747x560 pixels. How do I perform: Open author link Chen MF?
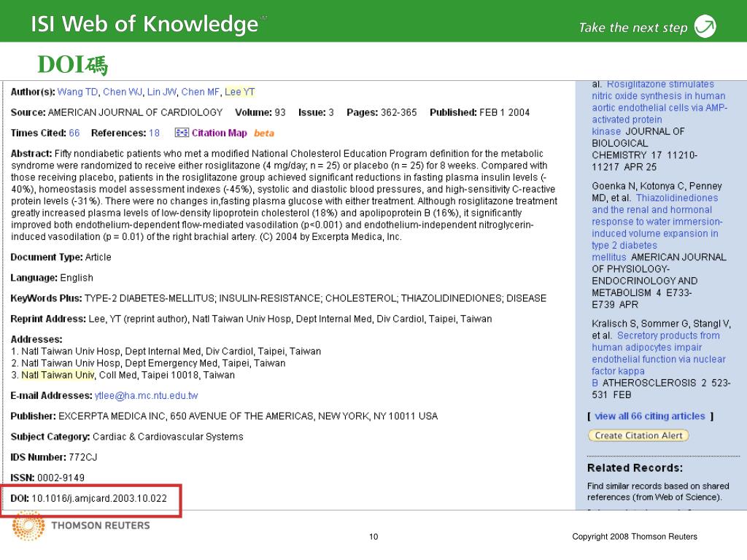tap(201, 92)
